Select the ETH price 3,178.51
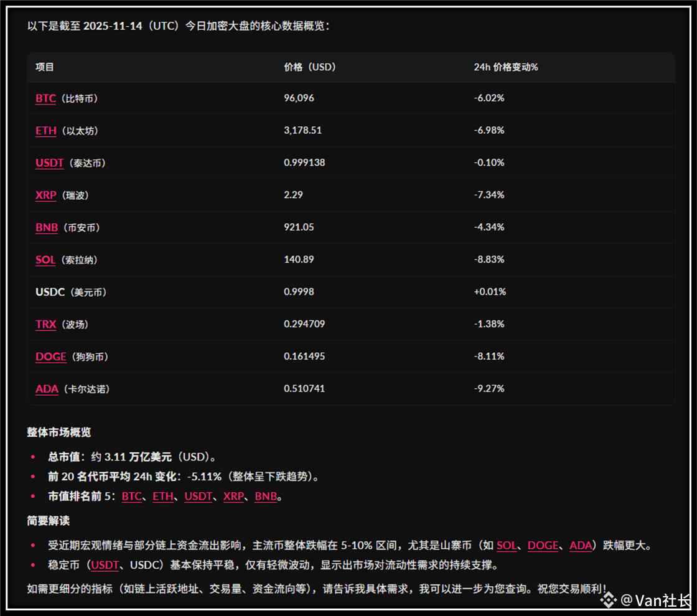The image size is (697, 616). click(302, 130)
